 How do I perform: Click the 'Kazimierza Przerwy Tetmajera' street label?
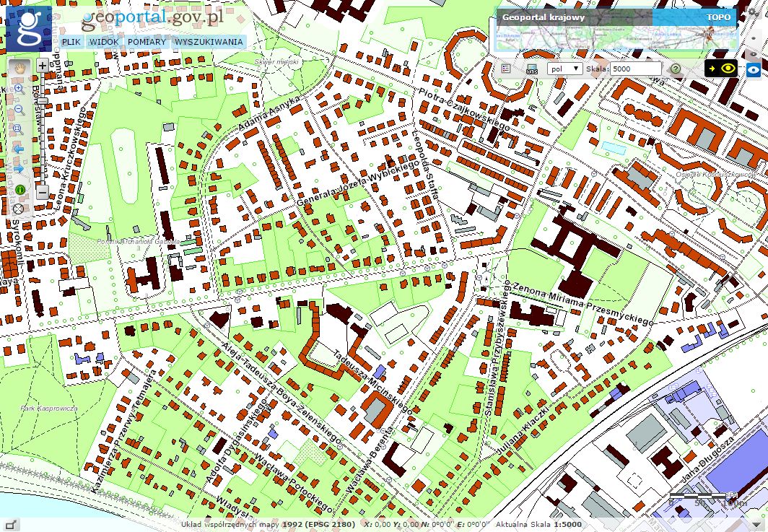[124, 431]
